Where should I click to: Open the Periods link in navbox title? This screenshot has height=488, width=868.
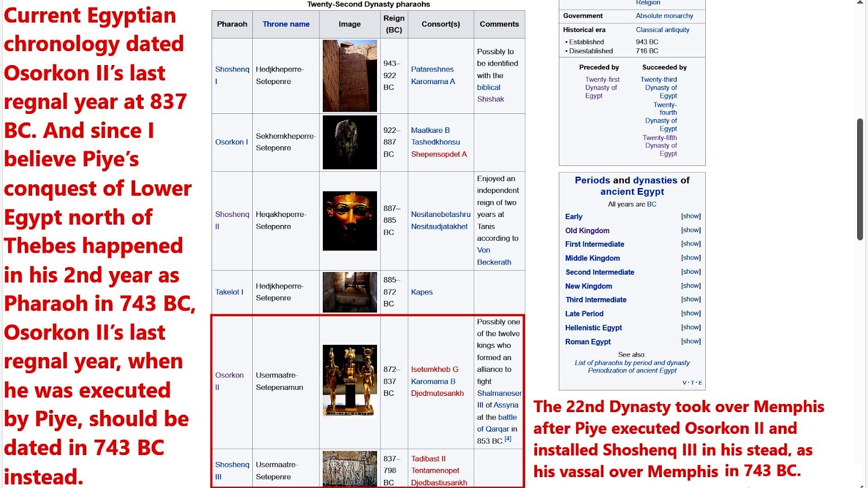pyautogui.click(x=592, y=180)
